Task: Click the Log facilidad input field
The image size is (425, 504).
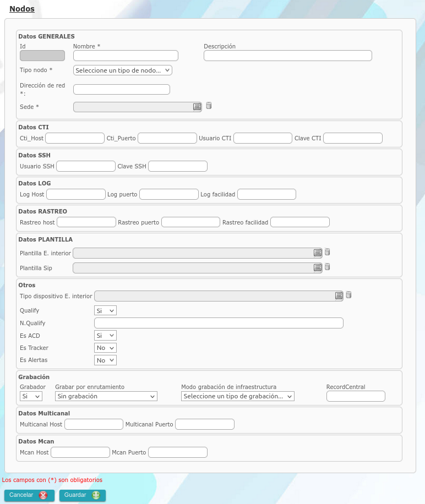Action: [267, 194]
